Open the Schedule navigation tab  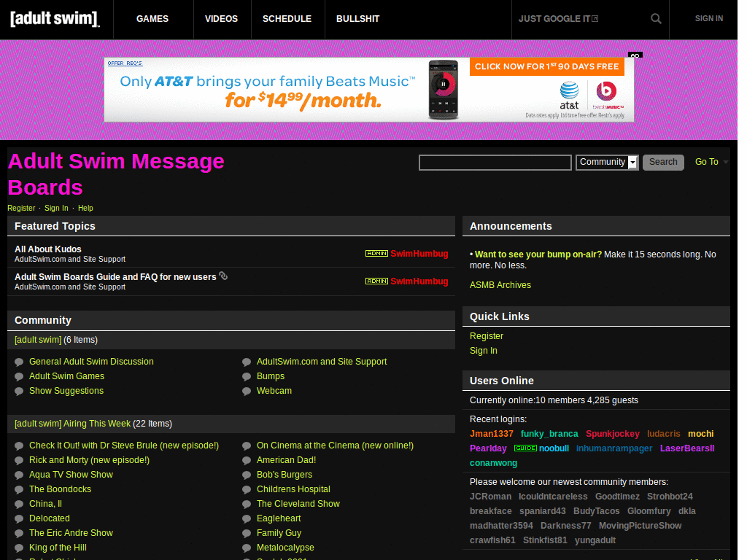pyautogui.click(x=287, y=19)
